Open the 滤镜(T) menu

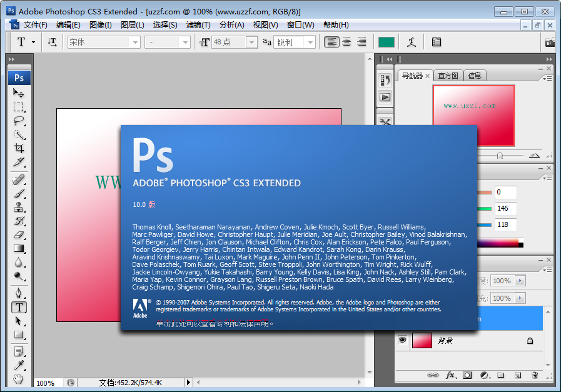pos(198,25)
